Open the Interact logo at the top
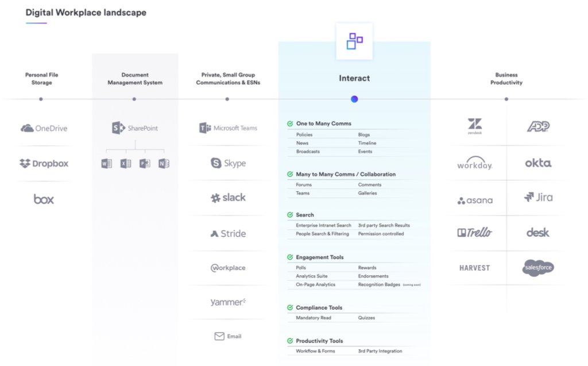This screenshot has width=588, height=366. [354, 41]
